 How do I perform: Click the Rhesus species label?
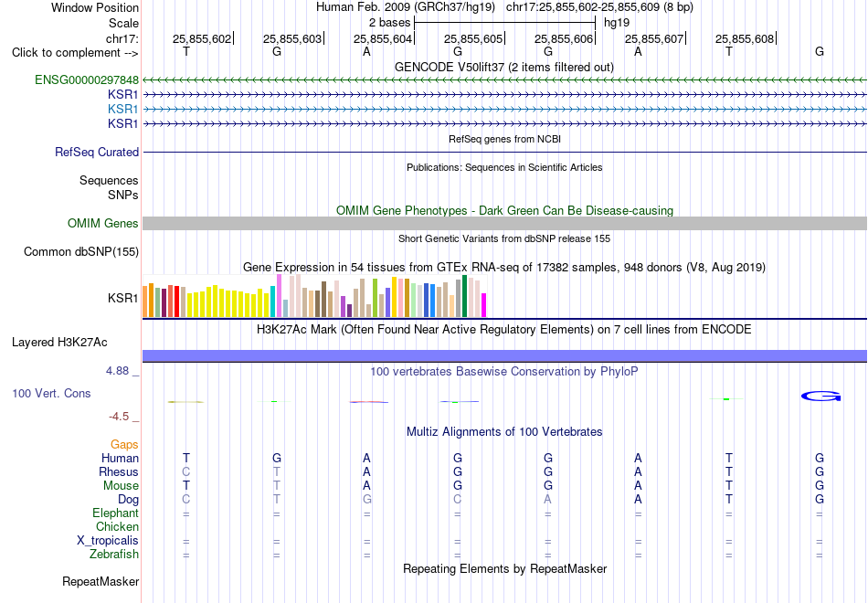point(119,472)
